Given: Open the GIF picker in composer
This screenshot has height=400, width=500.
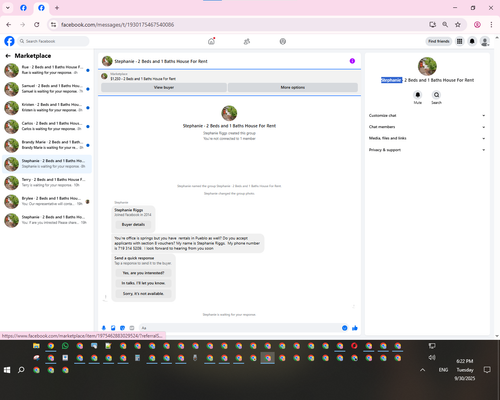Looking at the screenshot, I should (x=132, y=328).
